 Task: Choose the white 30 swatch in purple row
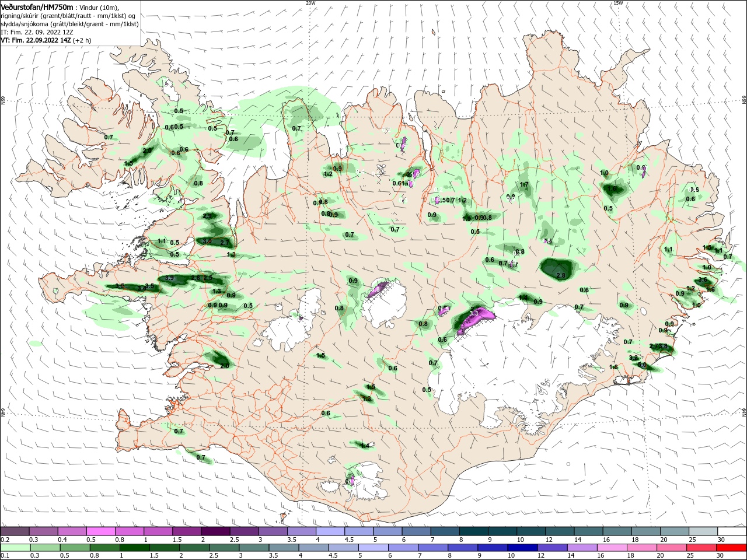coord(732,531)
